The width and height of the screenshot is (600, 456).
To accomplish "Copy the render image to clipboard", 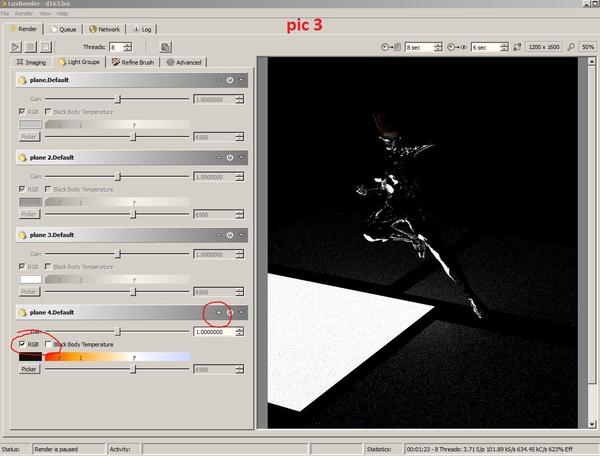I will [x=165, y=47].
